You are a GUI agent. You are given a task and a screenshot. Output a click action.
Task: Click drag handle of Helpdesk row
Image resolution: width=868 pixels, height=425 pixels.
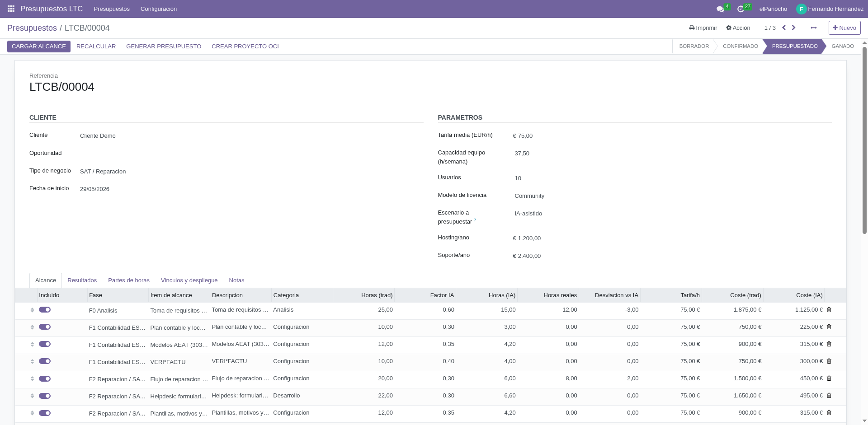[x=32, y=396]
